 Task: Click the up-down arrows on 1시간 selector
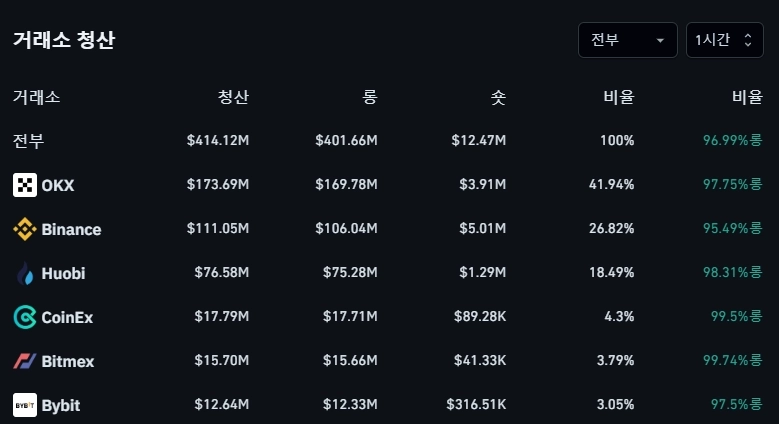pyautogui.click(x=747, y=40)
